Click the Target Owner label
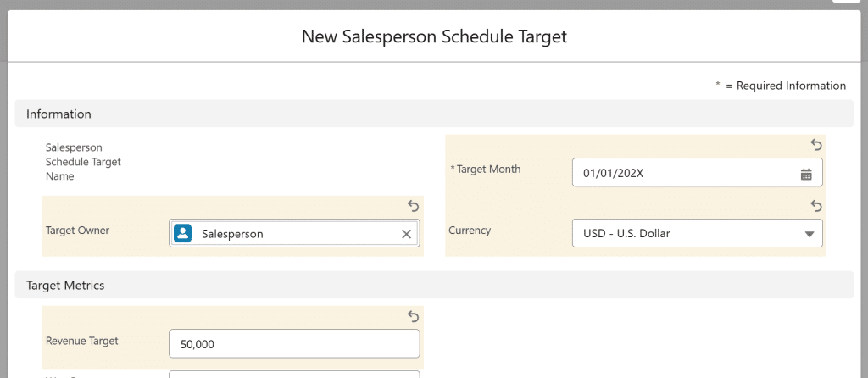The height and width of the screenshot is (378, 868). (77, 231)
